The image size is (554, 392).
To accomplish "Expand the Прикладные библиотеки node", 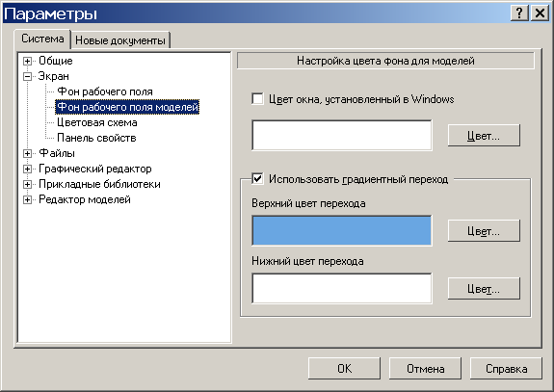I will pyautogui.click(x=27, y=184).
